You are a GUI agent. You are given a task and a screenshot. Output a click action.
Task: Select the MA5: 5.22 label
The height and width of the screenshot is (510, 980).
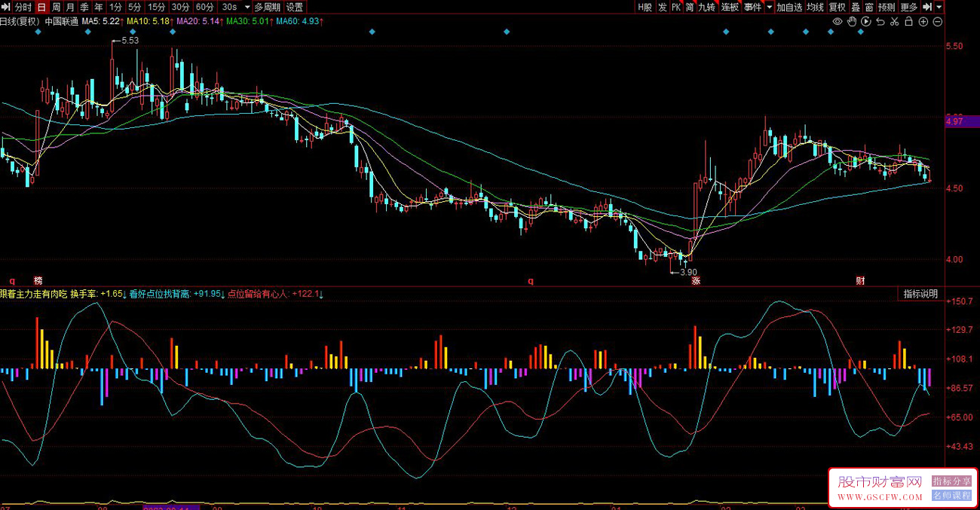pos(103,22)
